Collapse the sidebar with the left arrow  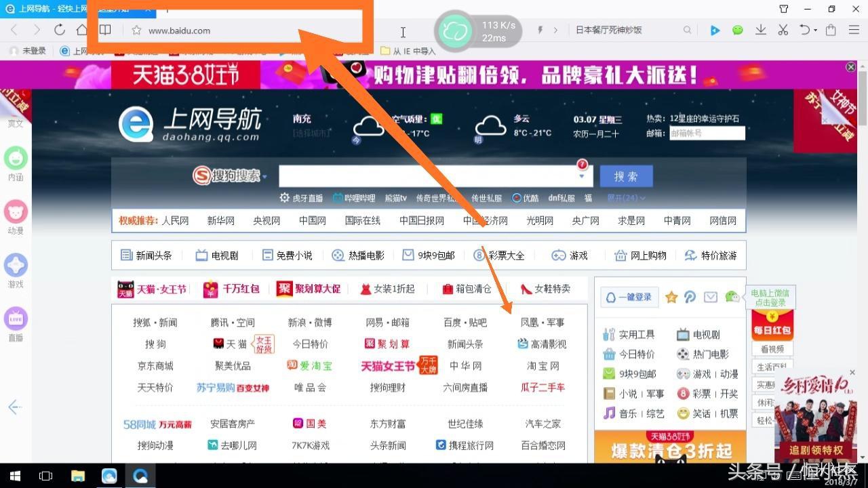(x=15, y=407)
